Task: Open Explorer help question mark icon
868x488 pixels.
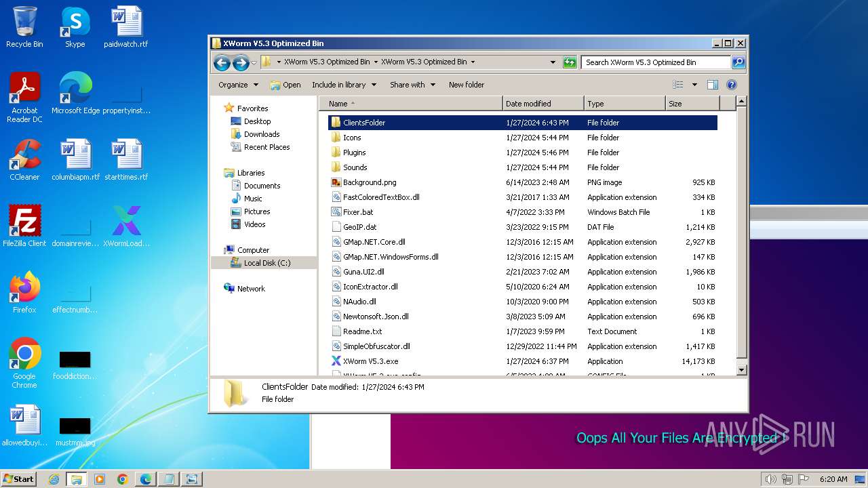Action: (732, 85)
